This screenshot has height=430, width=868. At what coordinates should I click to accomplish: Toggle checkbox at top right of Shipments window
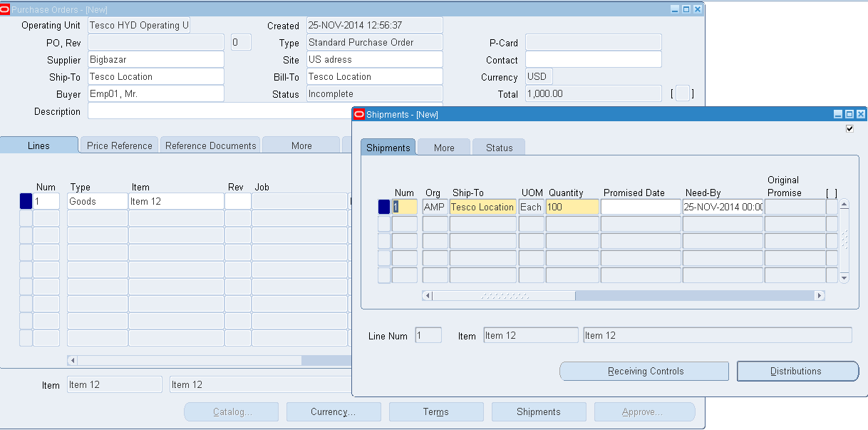849,128
